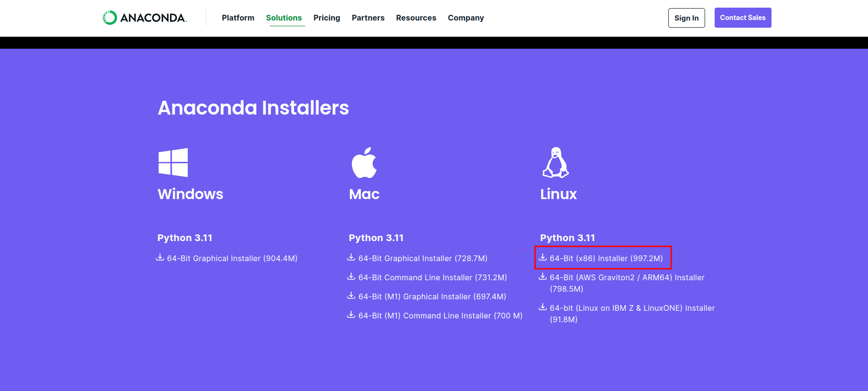Screen dimensions: 868x391
Task: Click download icon beside IBM Z LinuxONE Installer
Action: click(543, 307)
